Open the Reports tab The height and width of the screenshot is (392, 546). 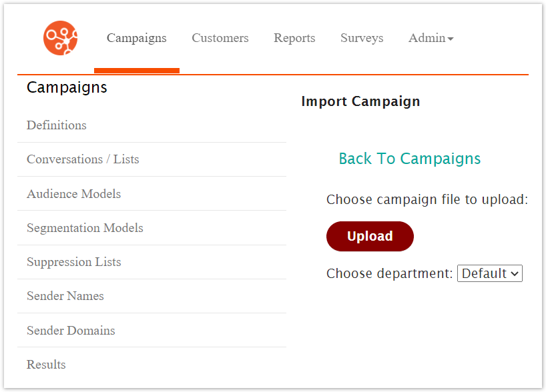coord(294,38)
